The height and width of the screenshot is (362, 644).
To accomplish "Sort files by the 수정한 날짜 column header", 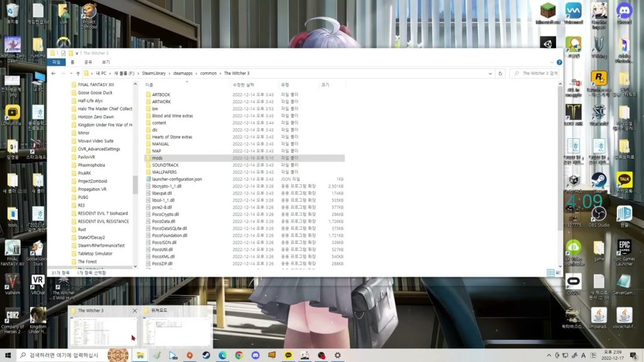I will tap(243, 84).
